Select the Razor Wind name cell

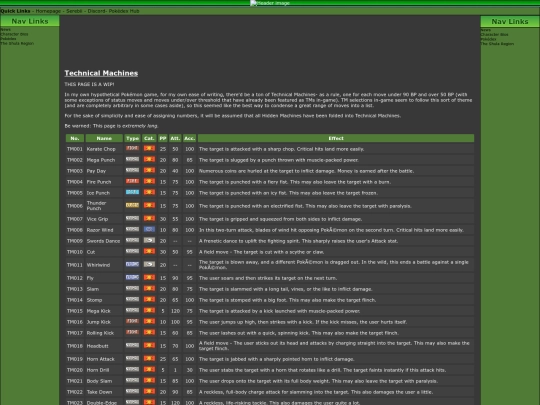point(104,230)
